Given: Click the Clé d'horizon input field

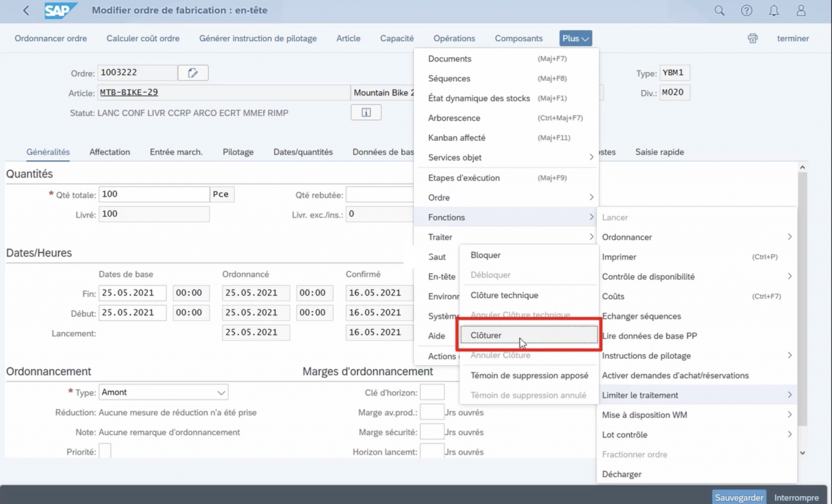Looking at the screenshot, I should pyautogui.click(x=432, y=392).
